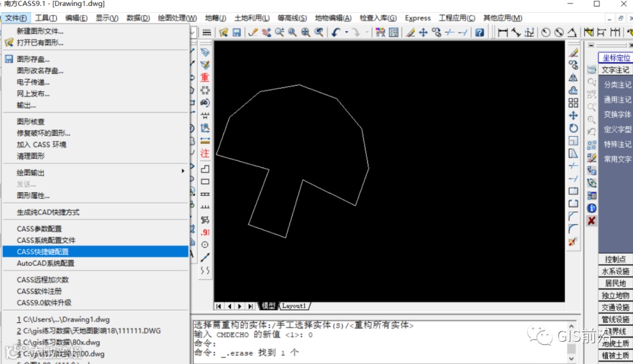Click the red X icon in side panel
Viewport: 633px width, 364px height.
(x=591, y=221)
